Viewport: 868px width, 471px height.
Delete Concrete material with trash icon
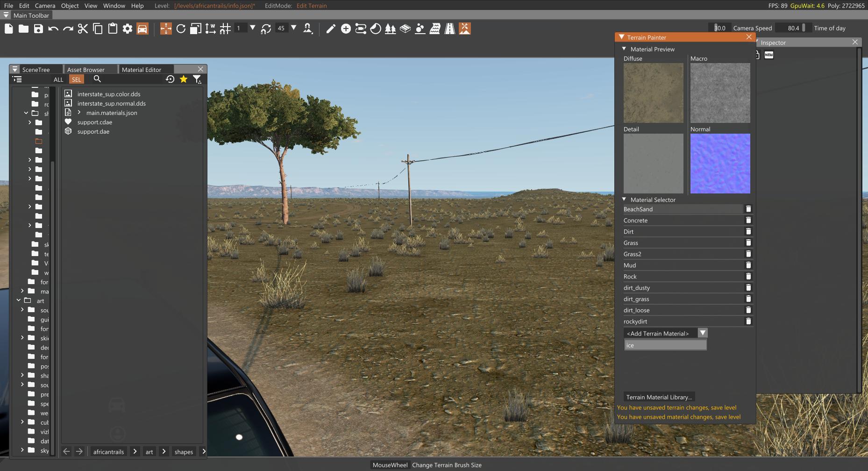pos(748,220)
